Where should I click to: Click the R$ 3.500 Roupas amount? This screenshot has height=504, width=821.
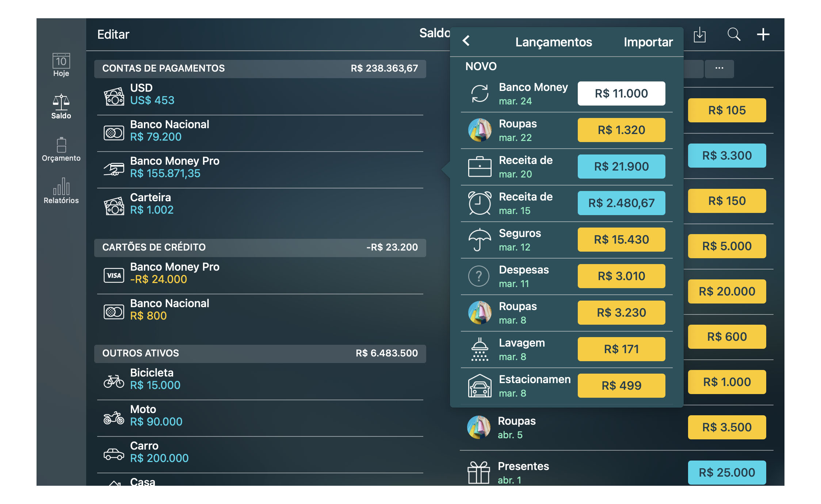727,427
